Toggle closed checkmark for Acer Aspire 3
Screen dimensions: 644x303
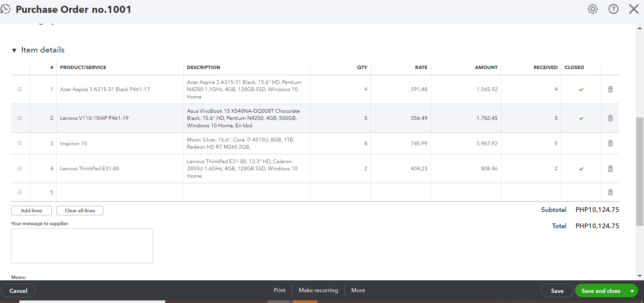click(x=581, y=89)
